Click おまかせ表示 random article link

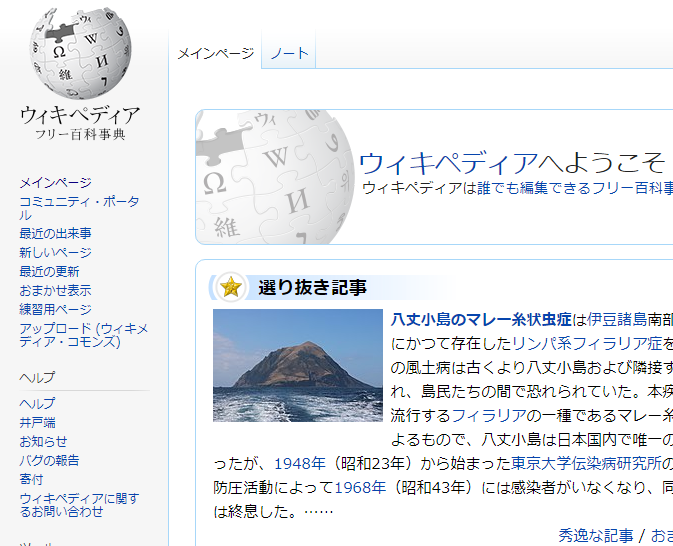click(x=55, y=290)
